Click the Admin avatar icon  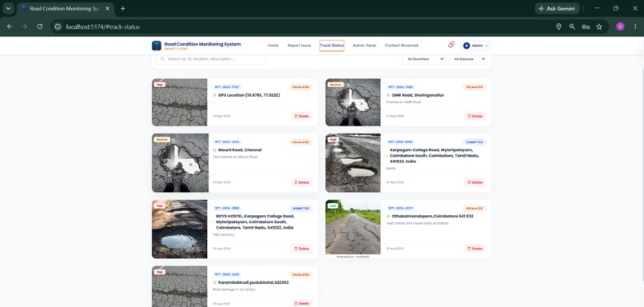point(466,46)
